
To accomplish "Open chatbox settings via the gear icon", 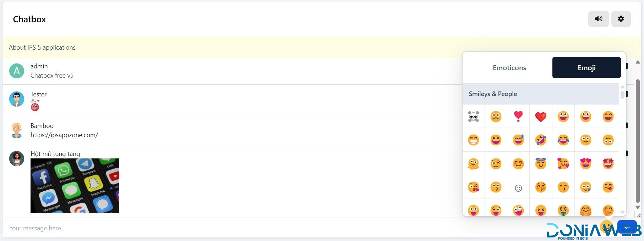I will click(621, 19).
